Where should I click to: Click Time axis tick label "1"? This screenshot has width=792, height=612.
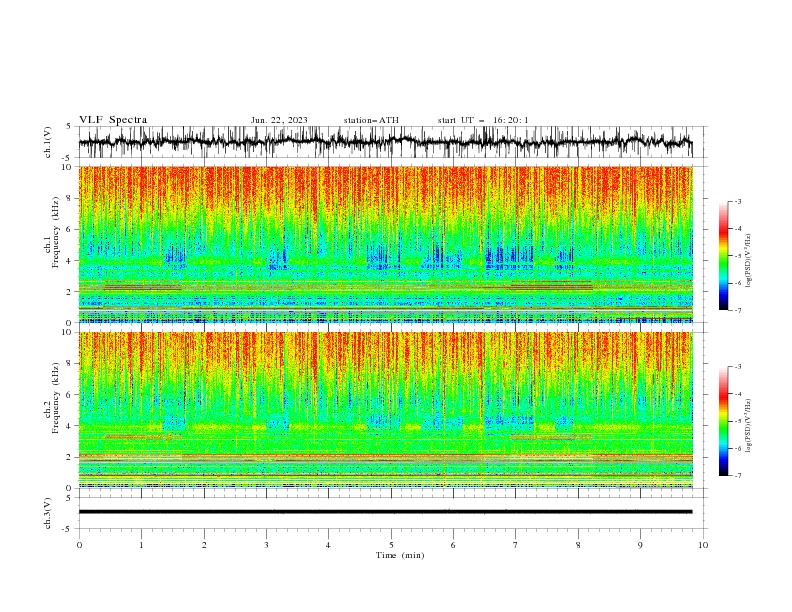141,545
